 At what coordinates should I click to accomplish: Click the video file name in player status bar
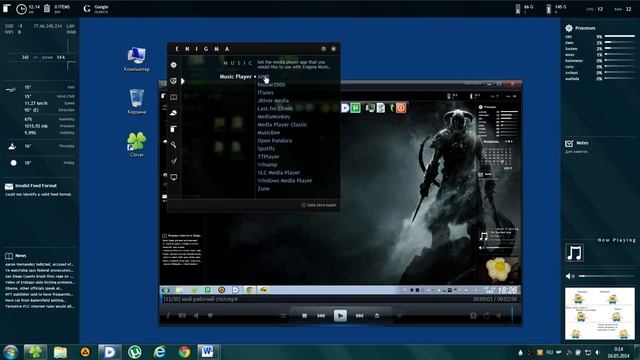pos(200,299)
